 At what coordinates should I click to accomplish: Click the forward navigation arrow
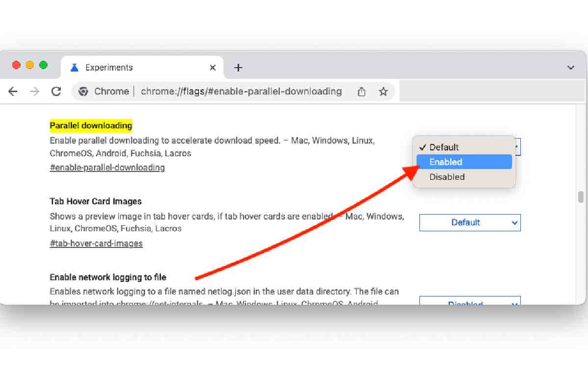click(x=34, y=92)
